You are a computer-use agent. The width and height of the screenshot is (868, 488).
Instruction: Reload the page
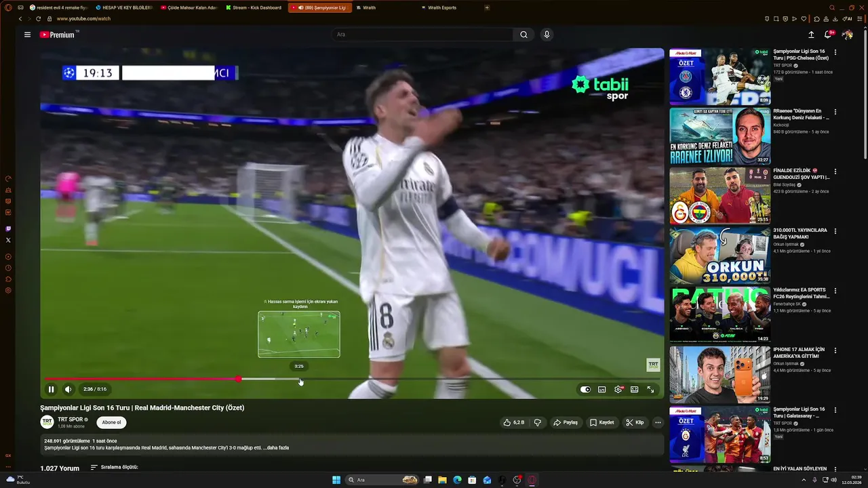[38, 19]
